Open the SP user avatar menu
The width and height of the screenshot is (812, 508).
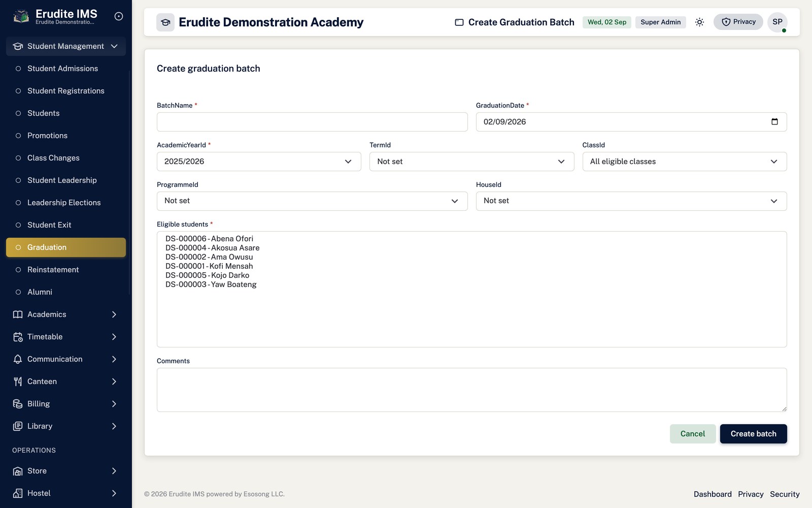pos(777,22)
